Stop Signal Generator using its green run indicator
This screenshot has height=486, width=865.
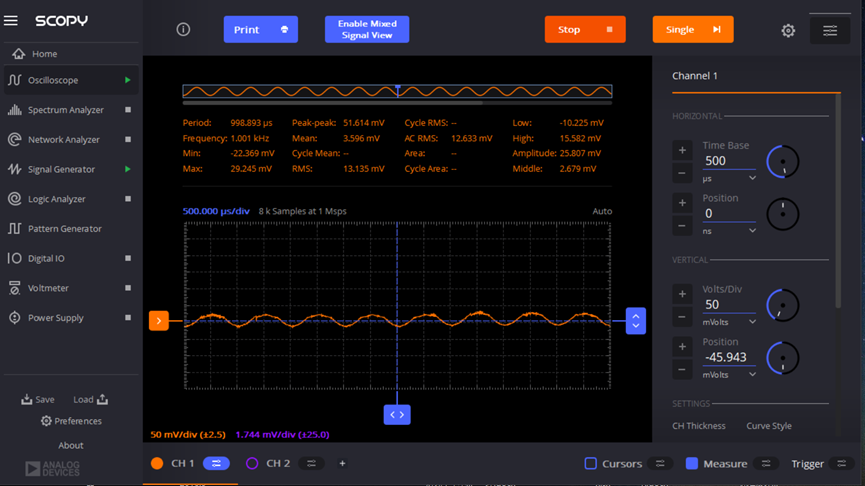[x=128, y=169]
